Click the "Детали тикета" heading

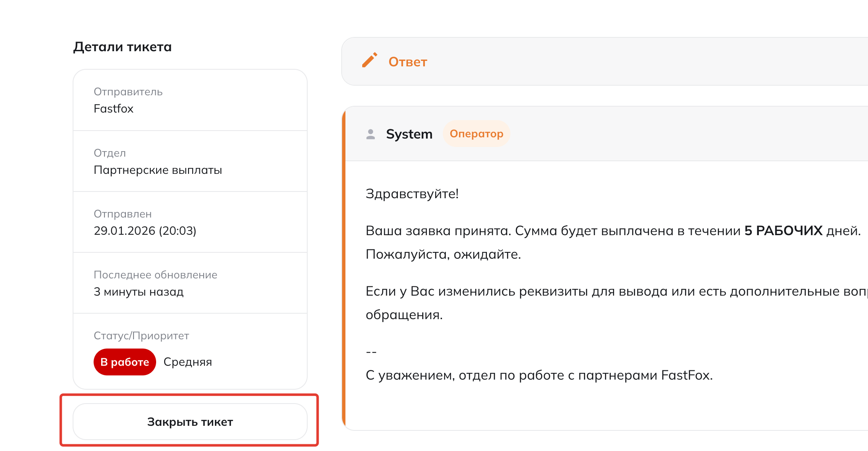pos(123,47)
